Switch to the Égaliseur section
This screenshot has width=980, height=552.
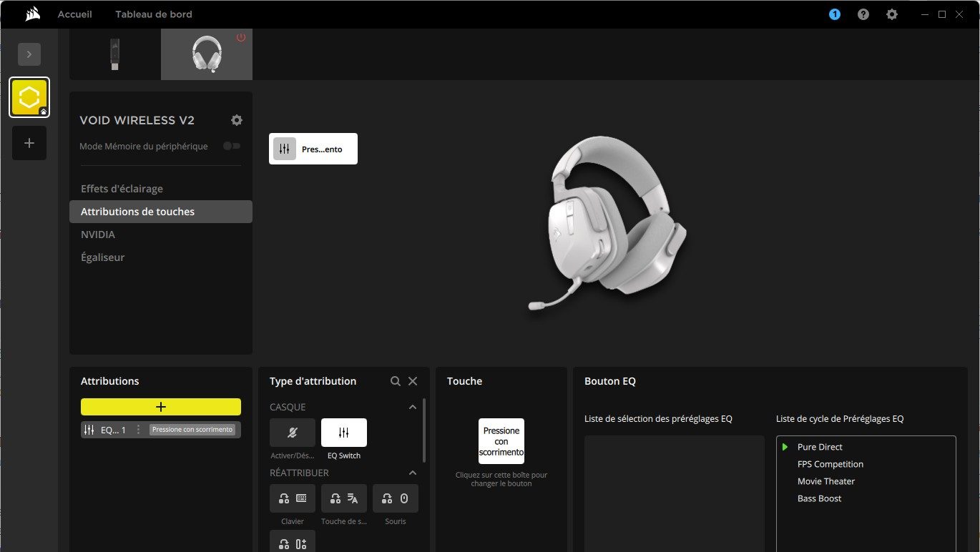(102, 257)
